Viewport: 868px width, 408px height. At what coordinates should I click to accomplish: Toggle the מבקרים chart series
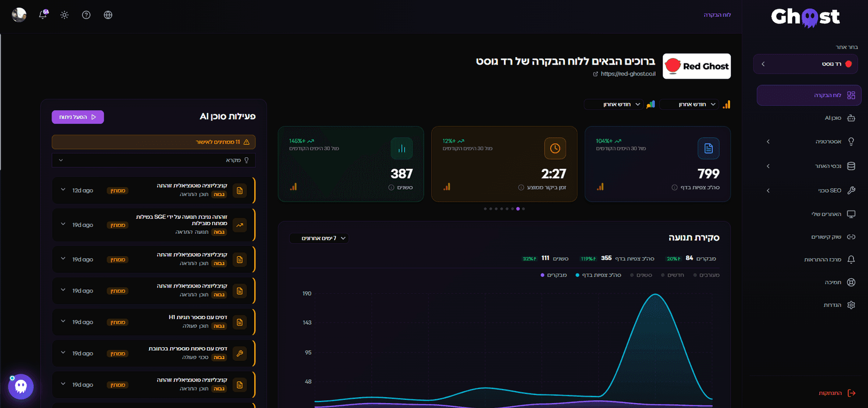click(553, 275)
